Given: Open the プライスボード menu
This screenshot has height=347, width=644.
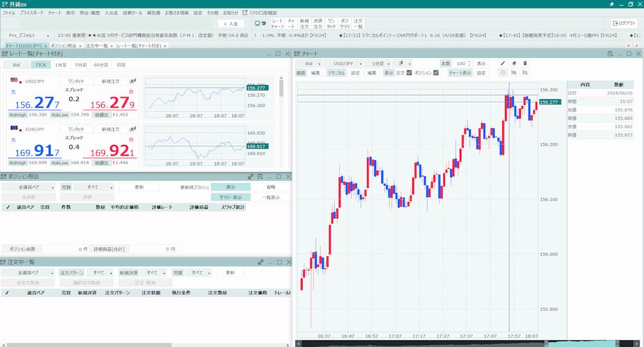Looking at the screenshot, I should point(32,13).
